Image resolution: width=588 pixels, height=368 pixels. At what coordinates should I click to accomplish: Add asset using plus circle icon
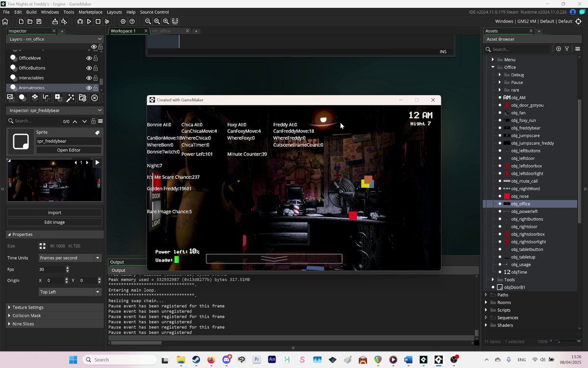click(x=559, y=49)
